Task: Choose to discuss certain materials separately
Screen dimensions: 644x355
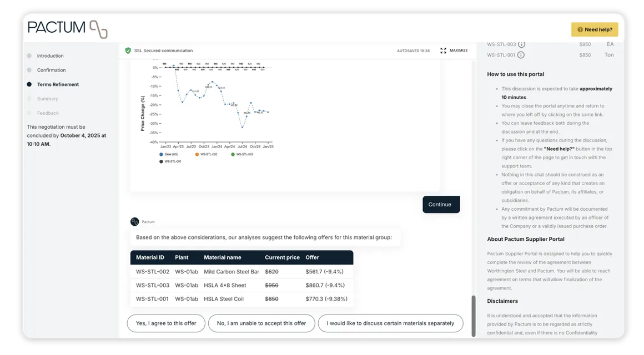Action: point(390,323)
